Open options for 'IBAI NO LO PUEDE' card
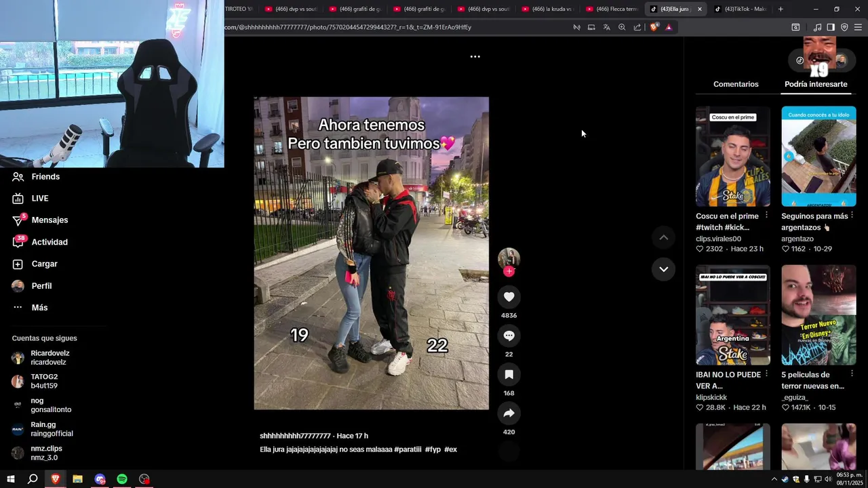Screen dimensions: 868x488 point(766,373)
